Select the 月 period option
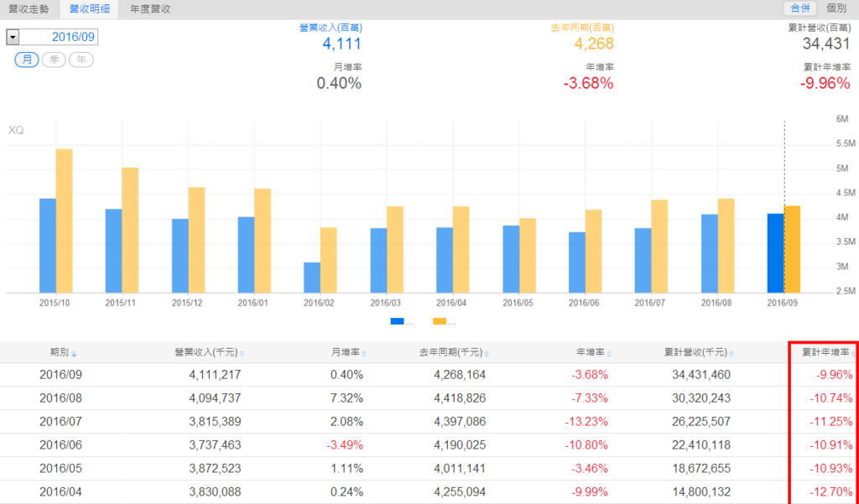Image resolution: width=859 pixels, height=504 pixels. (26, 60)
